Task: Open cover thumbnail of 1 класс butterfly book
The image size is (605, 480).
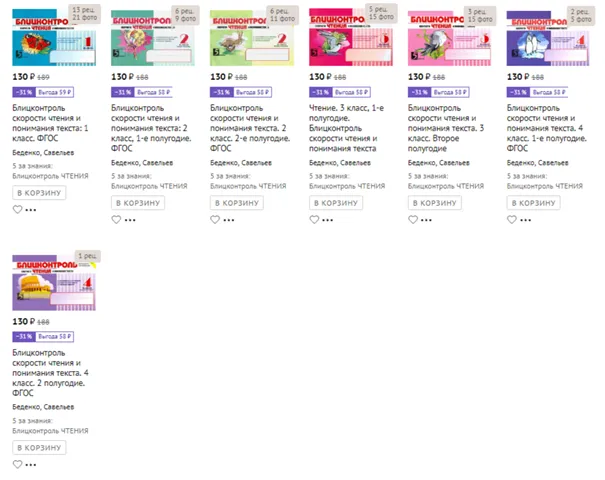Action: tap(54, 37)
